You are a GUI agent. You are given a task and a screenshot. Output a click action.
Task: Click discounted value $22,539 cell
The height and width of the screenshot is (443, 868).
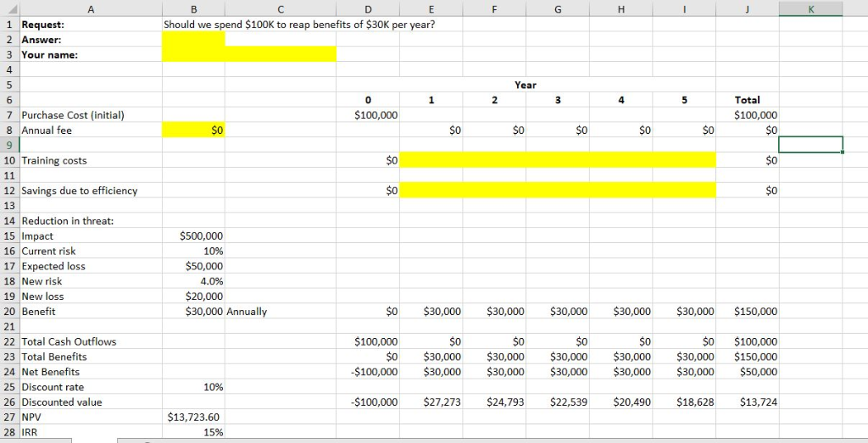pyautogui.click(x=558, y=402)
